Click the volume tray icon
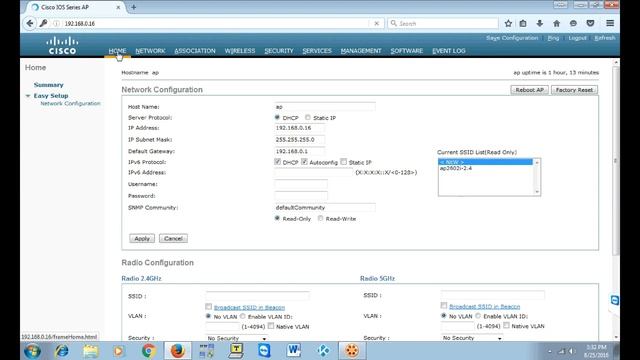This screenshot has height=360, width=640. pos(571,351)
